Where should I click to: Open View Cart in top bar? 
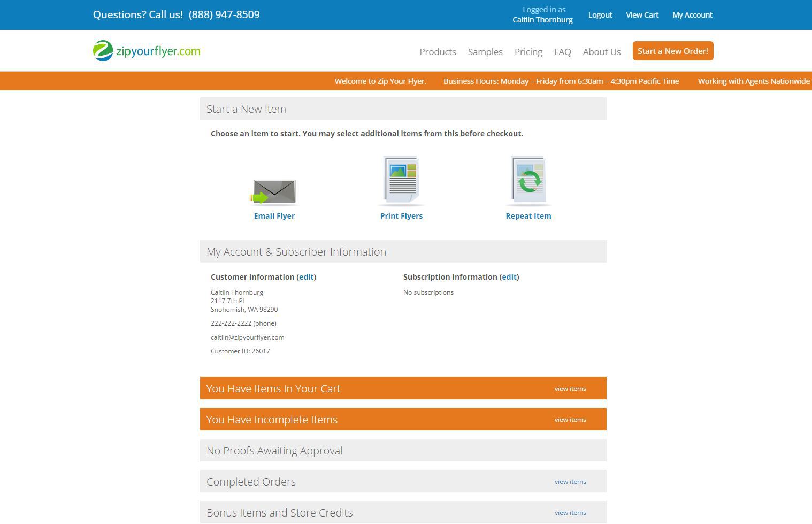(x=642, y=15)
